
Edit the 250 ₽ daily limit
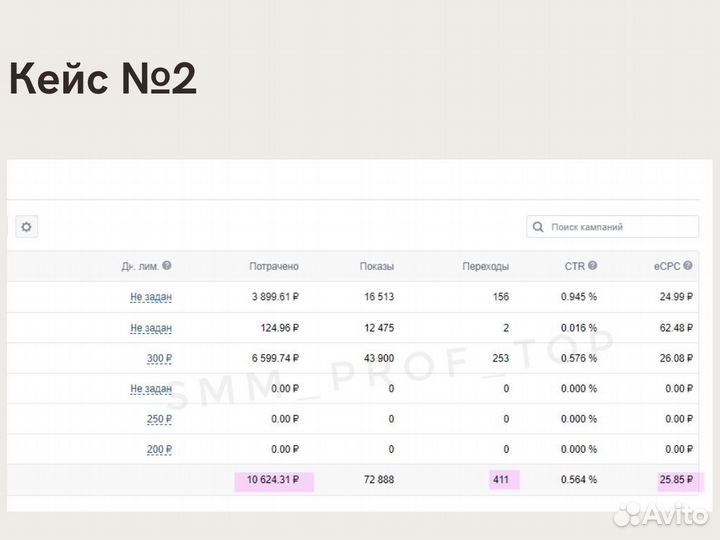[159, 419]
